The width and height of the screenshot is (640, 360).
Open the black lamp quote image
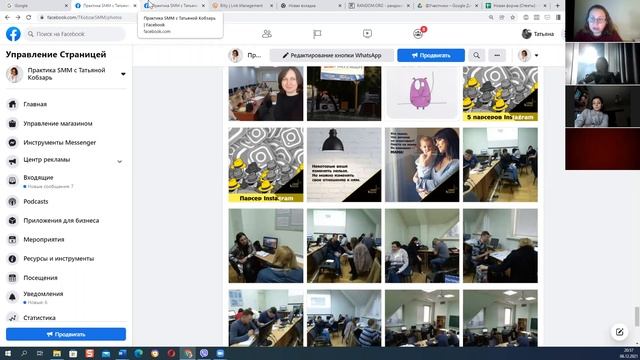(x=344, y=165)
